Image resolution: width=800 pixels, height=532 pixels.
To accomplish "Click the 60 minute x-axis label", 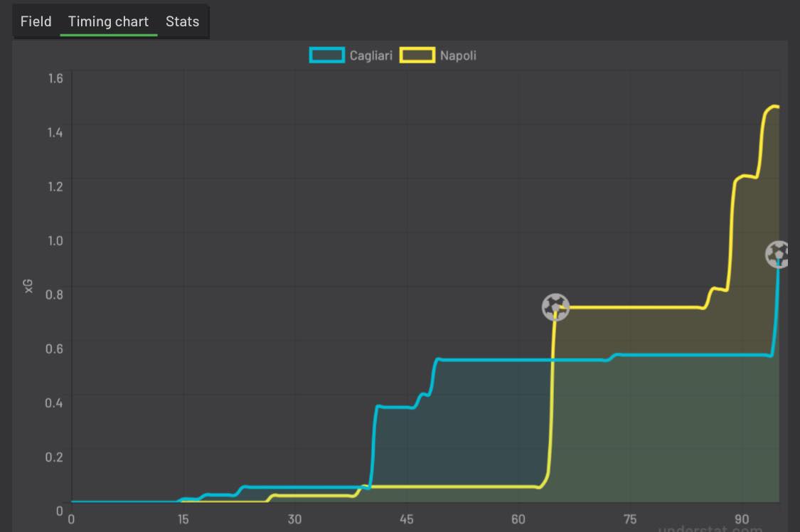I will point(518,519).
